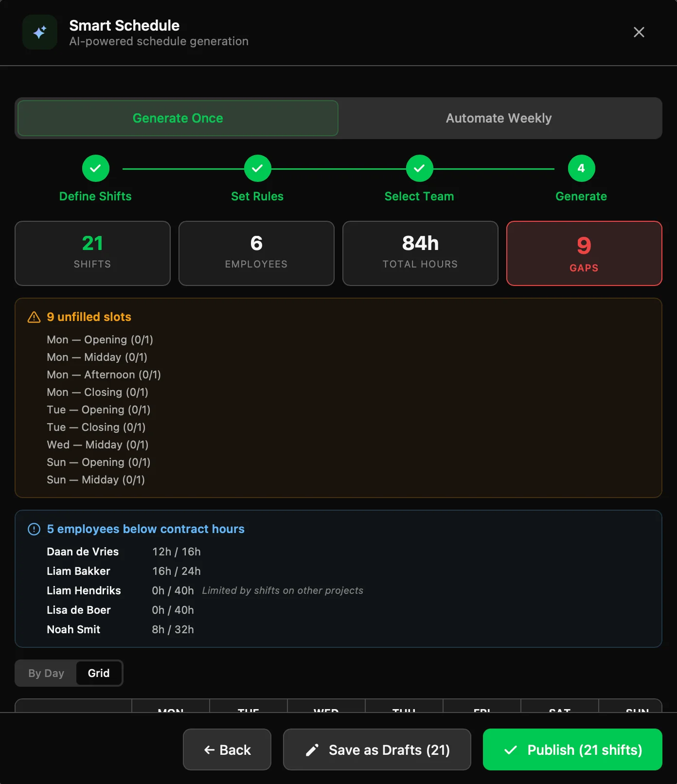Select employee Liam Bakker
The width and height of the screenshot is (677, 784).
coord(78,571)
